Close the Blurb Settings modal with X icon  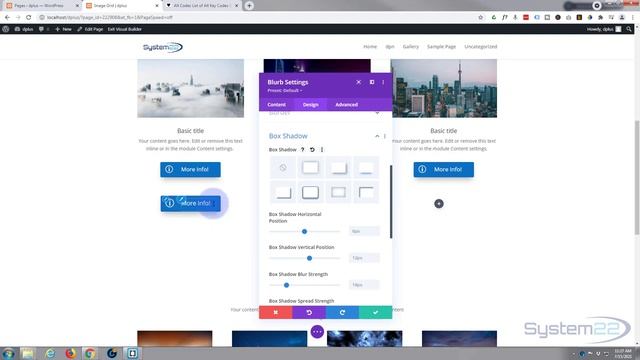tap(358, 82)
